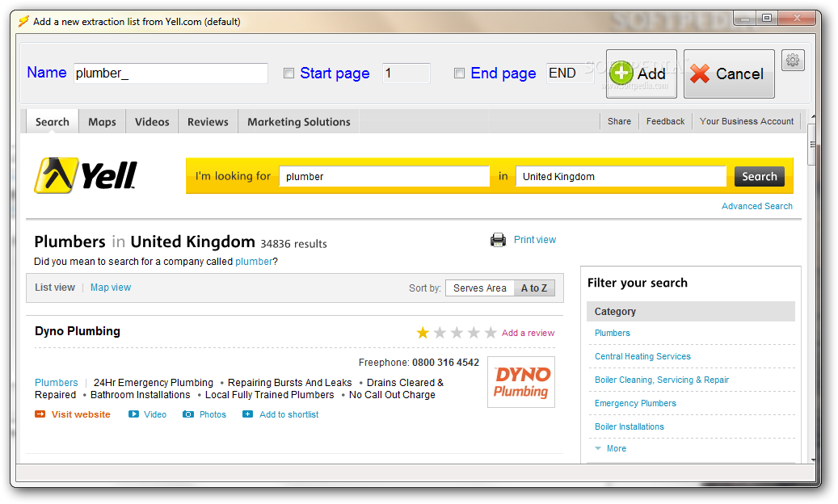This screenshot has height=504, width=838.
Task: Click the Feedback menu item
Action: 665,121
